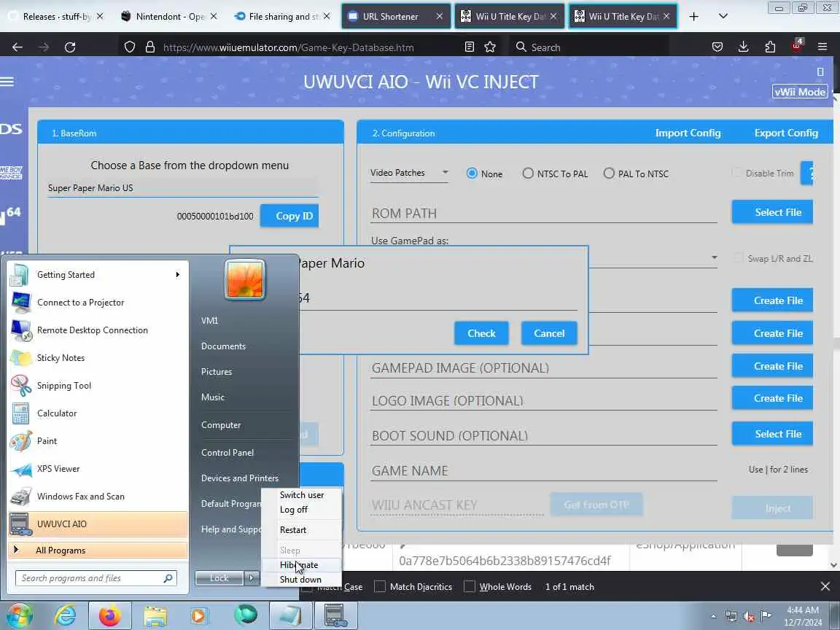Viewport: 840px width, 630px height.
Task: Expand the GamePad mode dropdown arrow
Action: click(x=714, y=257)
